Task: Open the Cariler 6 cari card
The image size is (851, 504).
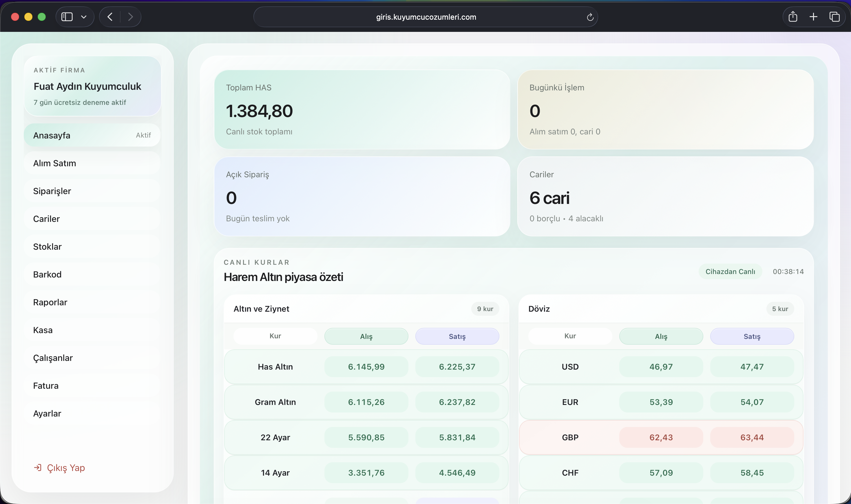Action: click(x=665, y=196)
